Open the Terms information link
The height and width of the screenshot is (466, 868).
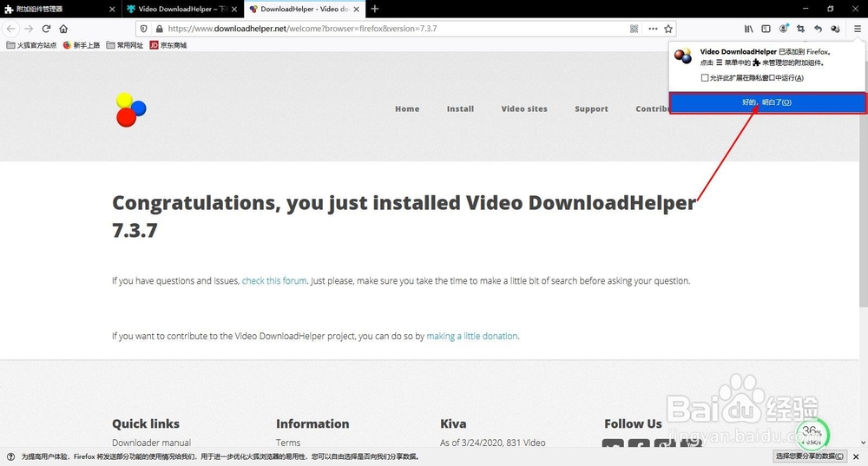click(288, 443)
